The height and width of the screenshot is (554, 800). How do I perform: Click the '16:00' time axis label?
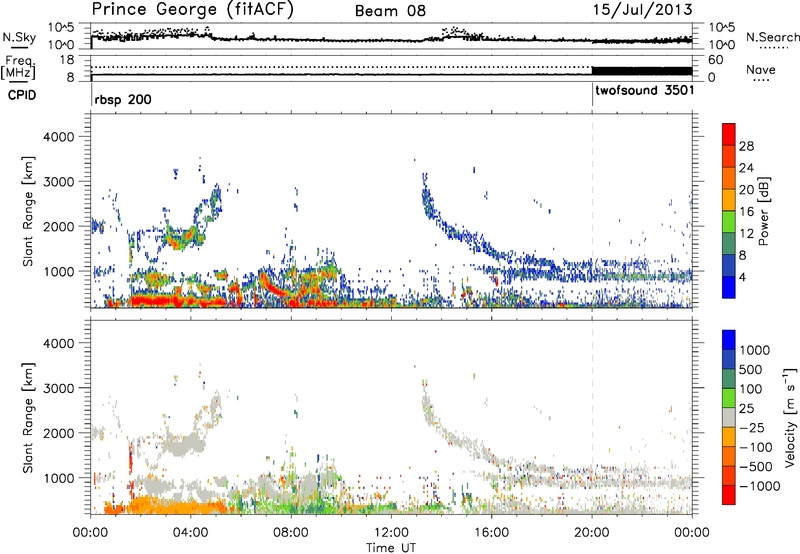click(x=491, y=532)
